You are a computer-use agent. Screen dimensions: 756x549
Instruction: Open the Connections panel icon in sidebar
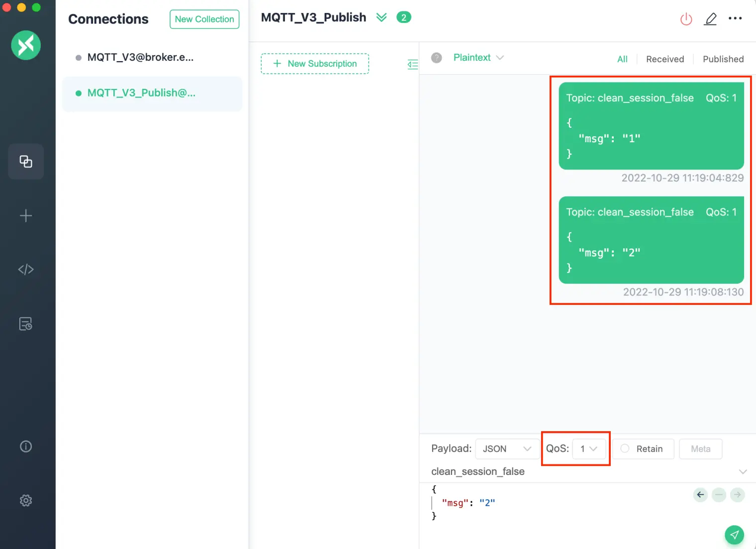[25, 162]
